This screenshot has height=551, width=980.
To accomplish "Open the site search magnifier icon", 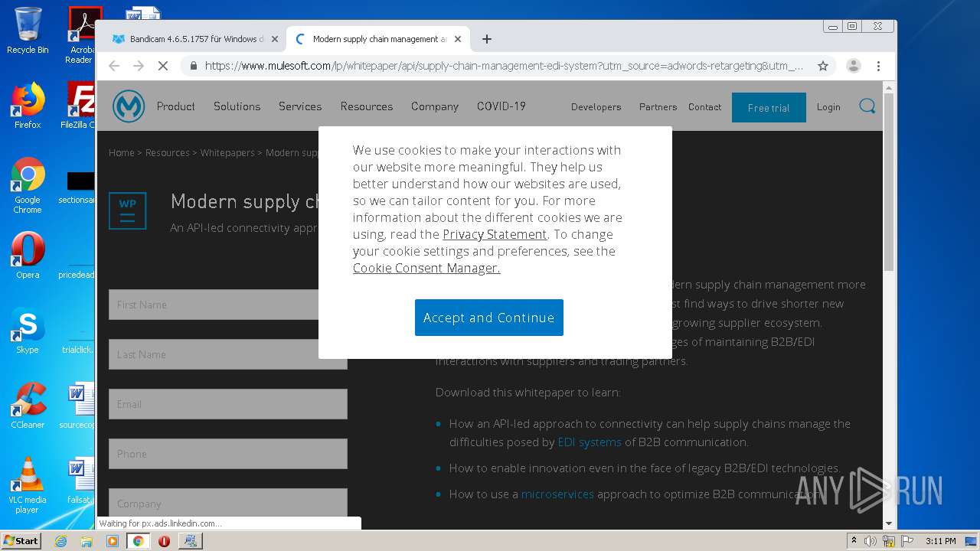I will (x=867, y=106).
